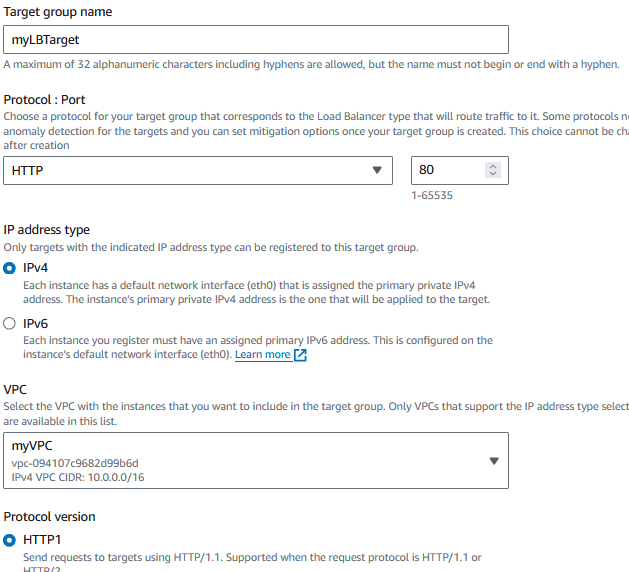The height and width of the screenshot is (572, 629).
Task: Open the Learn more link
Action: point(262,355)
